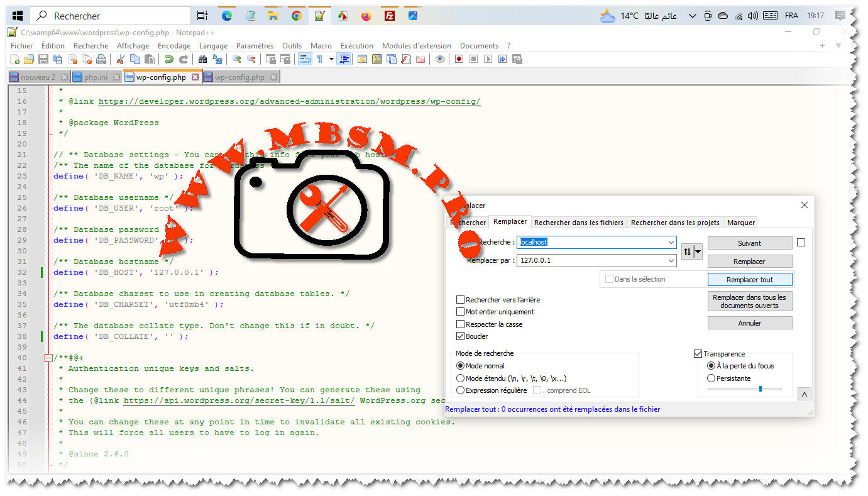The width and height of the screenshot is (868, 496).
Task: Click Run Macro Multiple Times icon
Action: [x=502, y=59]
